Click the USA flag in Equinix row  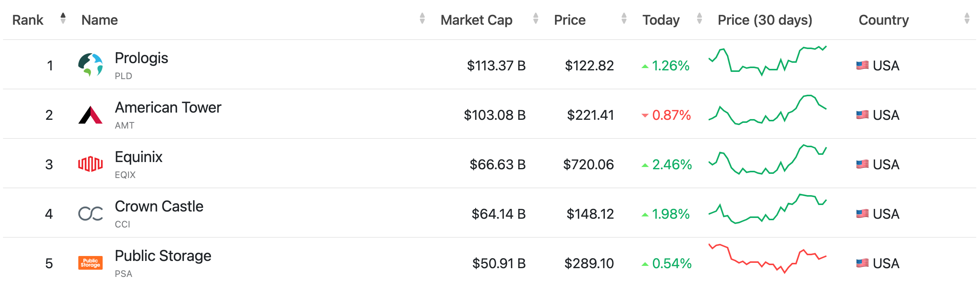[862, 165]
